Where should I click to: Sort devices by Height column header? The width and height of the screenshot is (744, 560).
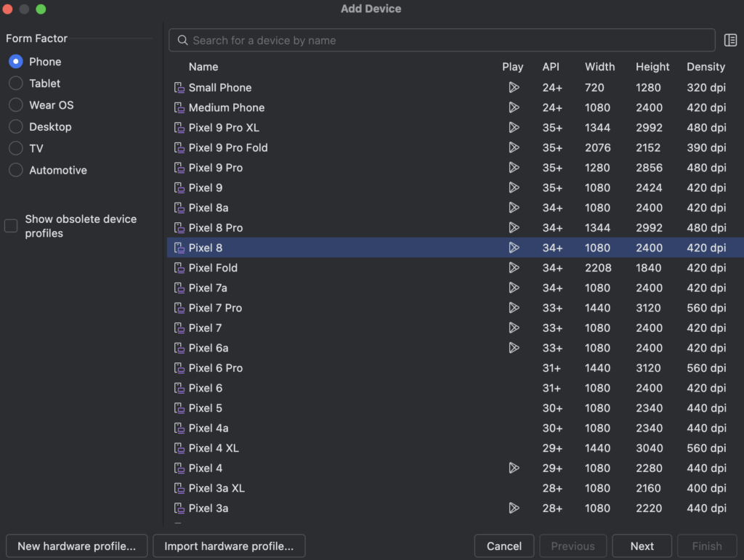pos(652,67)
